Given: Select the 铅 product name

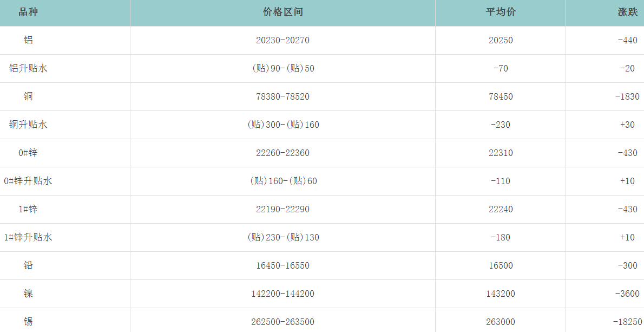Looking at the screenshot, I should (x=28, y=265).
